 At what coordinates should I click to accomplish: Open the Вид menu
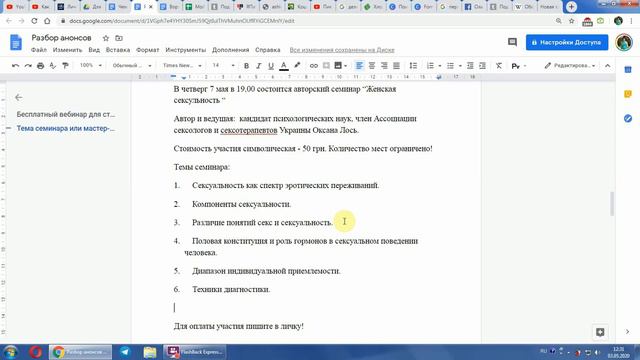click(x=94, y=50)
